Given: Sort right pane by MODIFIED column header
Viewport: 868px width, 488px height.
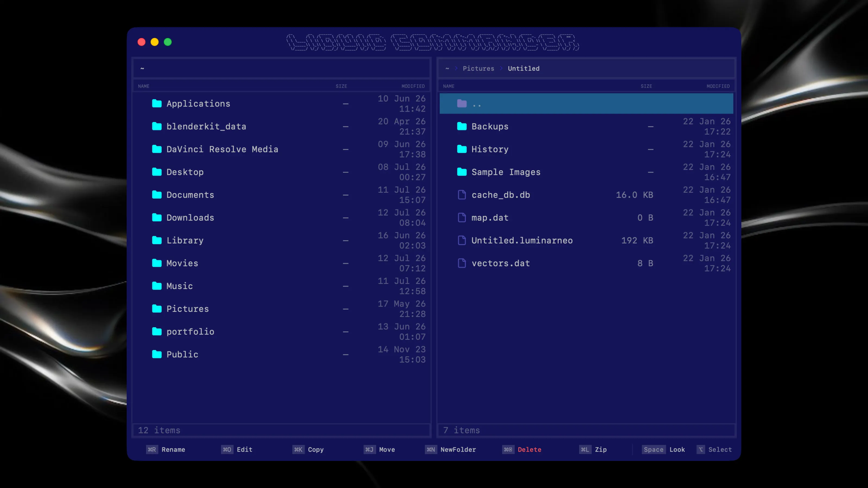Looking at the screenshot, I should 718,86.
